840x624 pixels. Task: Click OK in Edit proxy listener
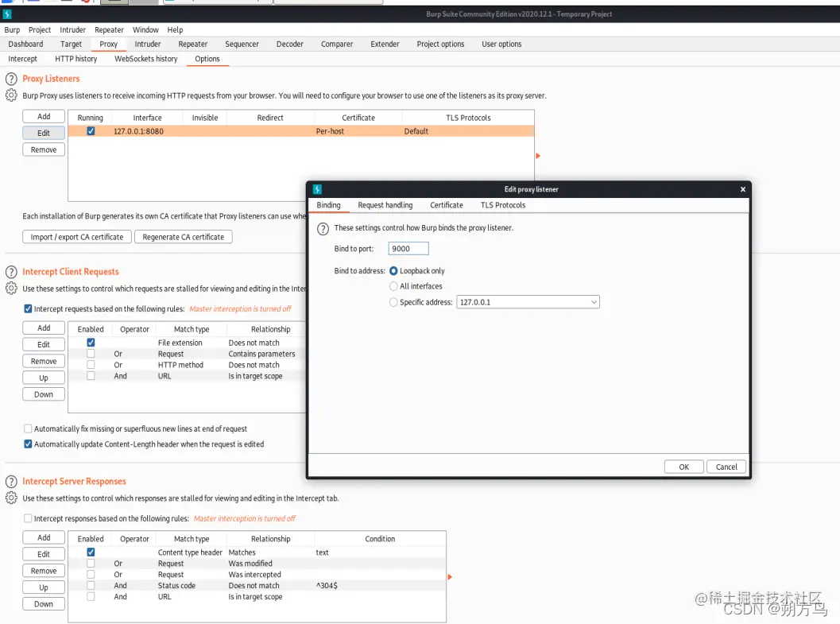tap(684, 467)
